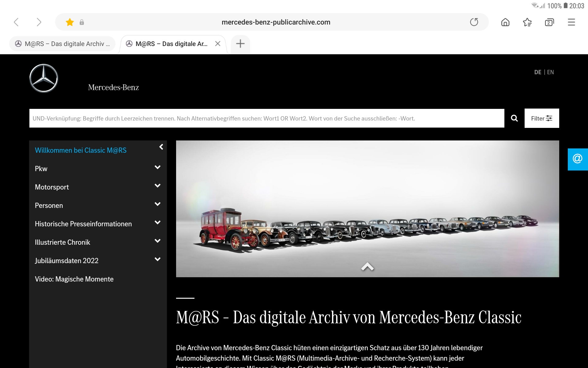Image resolution: width=588 pixels, height=368 pixels.
Task: Open Illustrierte Chronik menu item
Action: (62, 242)
